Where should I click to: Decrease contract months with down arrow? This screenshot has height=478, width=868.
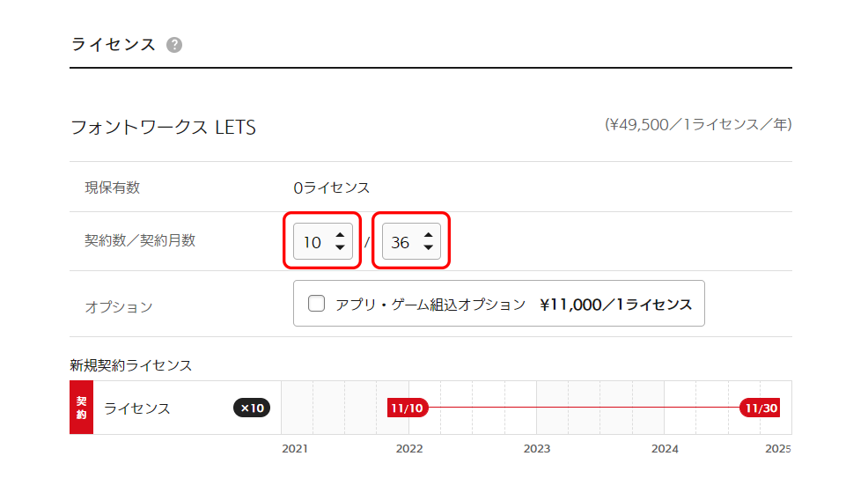(x=427, y=248)
